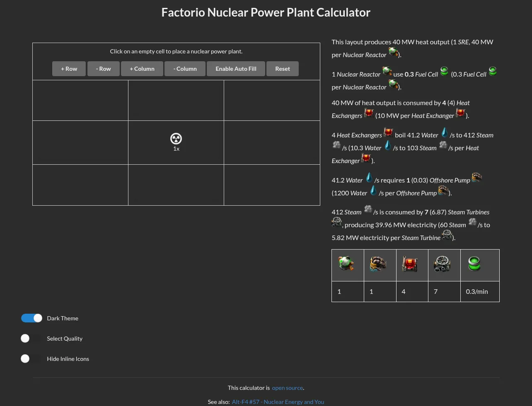Screen dimensions: 532x406
Task: Add a row with + Row button
Action: [69, 69]
